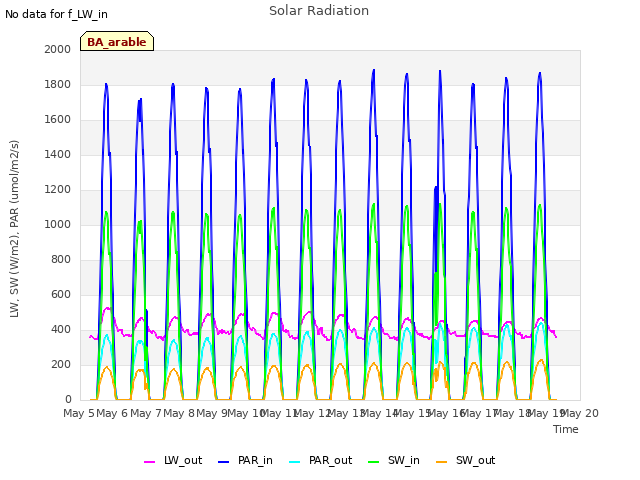
Task: Click the y-axis title LW, SW, PAR
Action: [x=14, y=229]
